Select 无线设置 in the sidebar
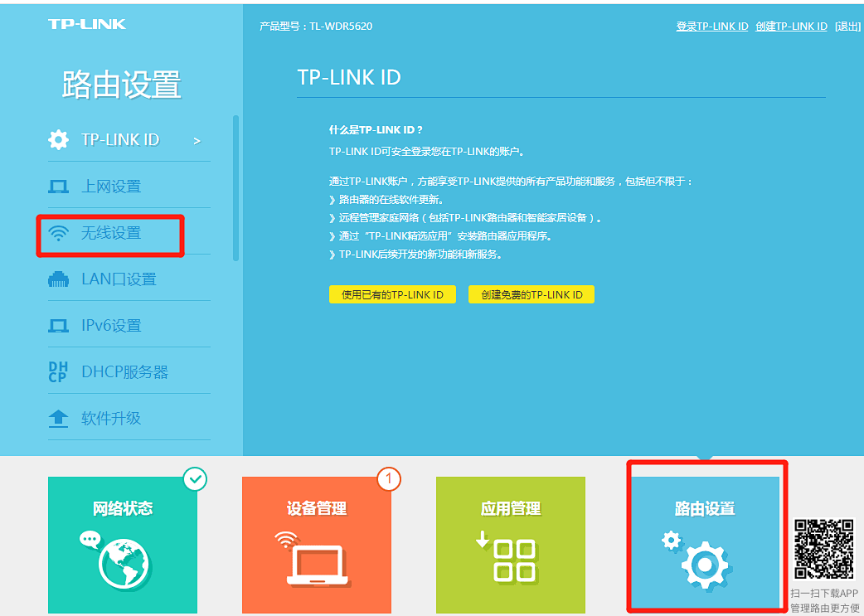 129,233
